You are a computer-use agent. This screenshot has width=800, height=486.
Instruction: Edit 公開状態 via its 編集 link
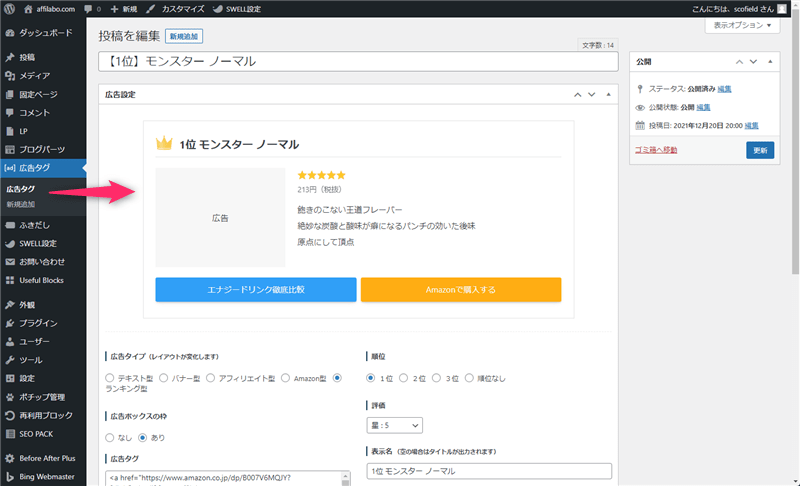pyautogui.click(x=703, y=107)
